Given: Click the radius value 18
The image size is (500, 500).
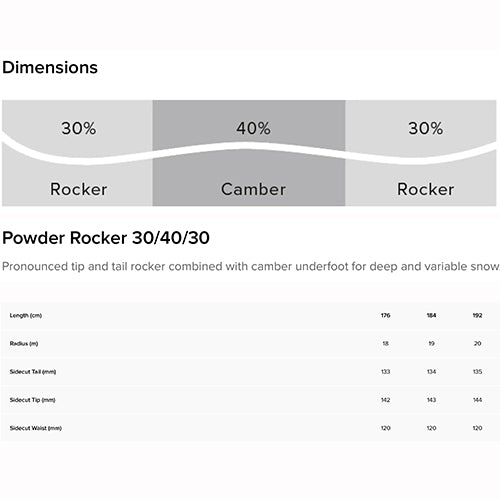Looking at the screenshot, I should 386,344.
